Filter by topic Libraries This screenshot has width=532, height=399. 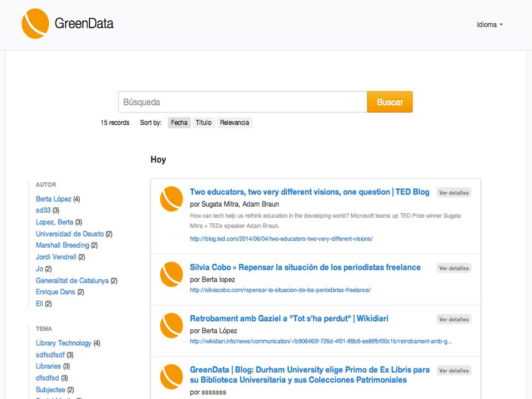[x=49, y=366]
